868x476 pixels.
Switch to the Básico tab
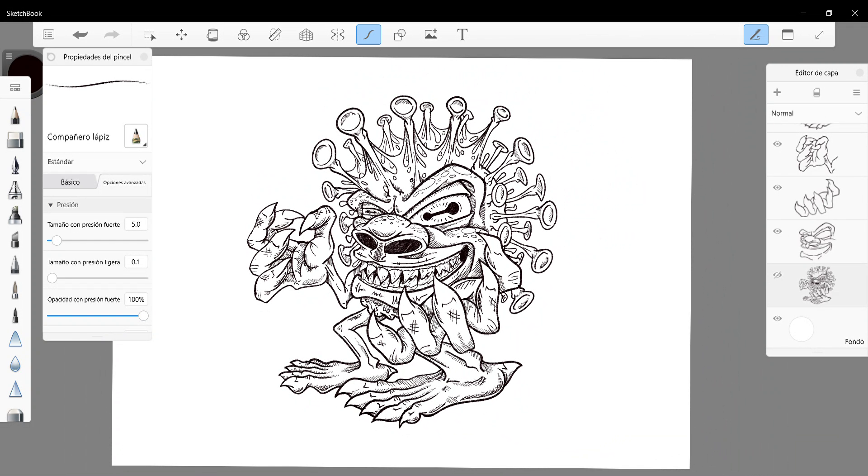[x=70, y=182]
